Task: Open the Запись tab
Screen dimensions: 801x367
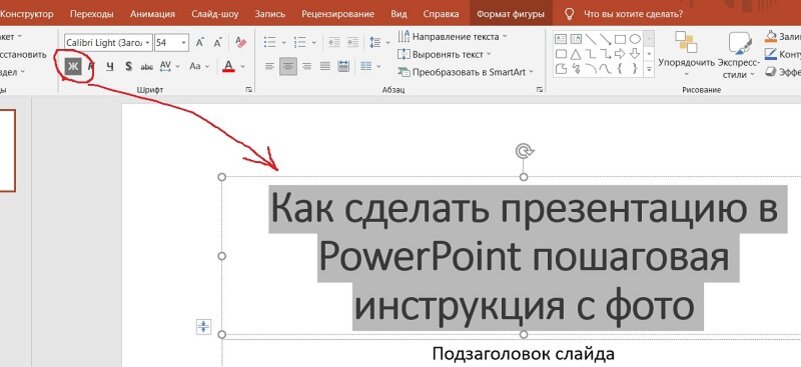Action: click(x=270, y=14)
